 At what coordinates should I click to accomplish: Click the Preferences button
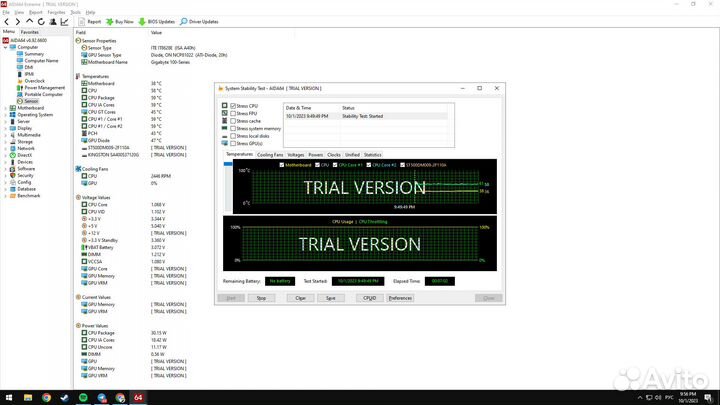coord(400,298)
